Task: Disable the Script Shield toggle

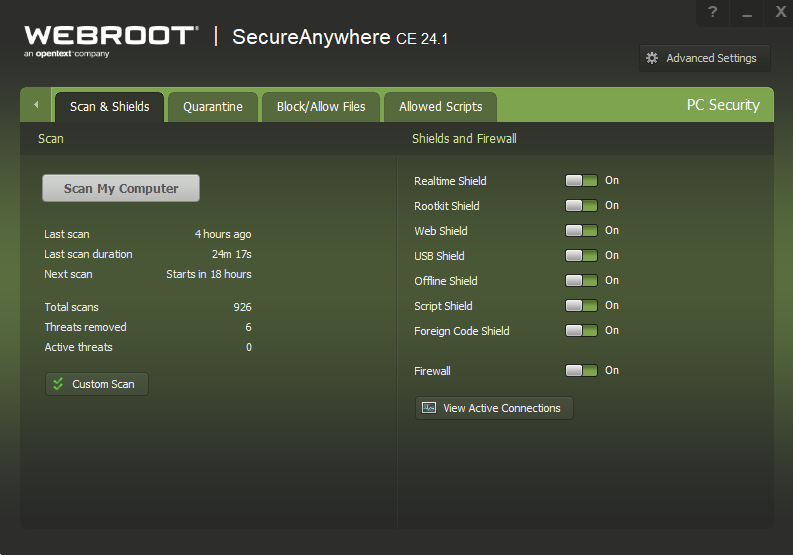Action: 581,306
